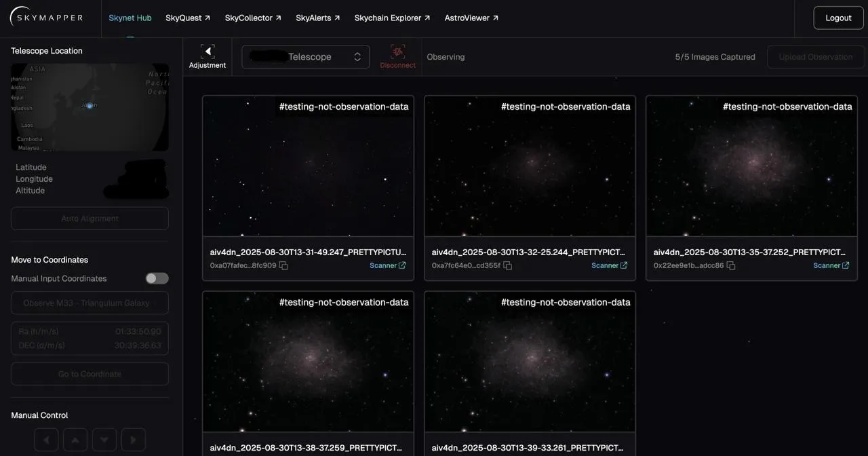Open AstroViewer external link
The height and width of the screenshot is (456, 868).
(x=471, y=18)
